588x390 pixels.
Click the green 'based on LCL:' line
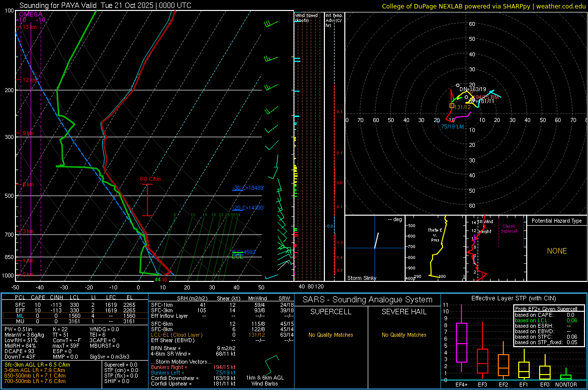[532, 320]
